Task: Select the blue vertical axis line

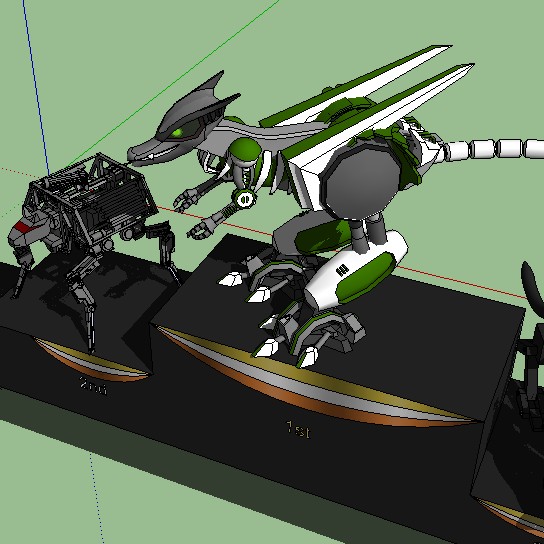Action: (x=36, y=87)
